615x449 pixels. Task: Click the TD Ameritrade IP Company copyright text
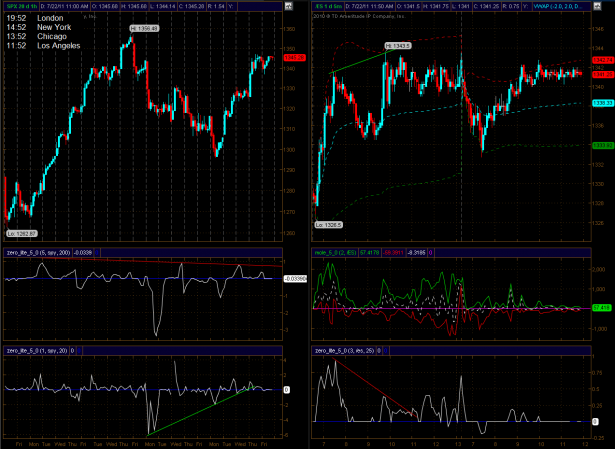tap(359, 16)
